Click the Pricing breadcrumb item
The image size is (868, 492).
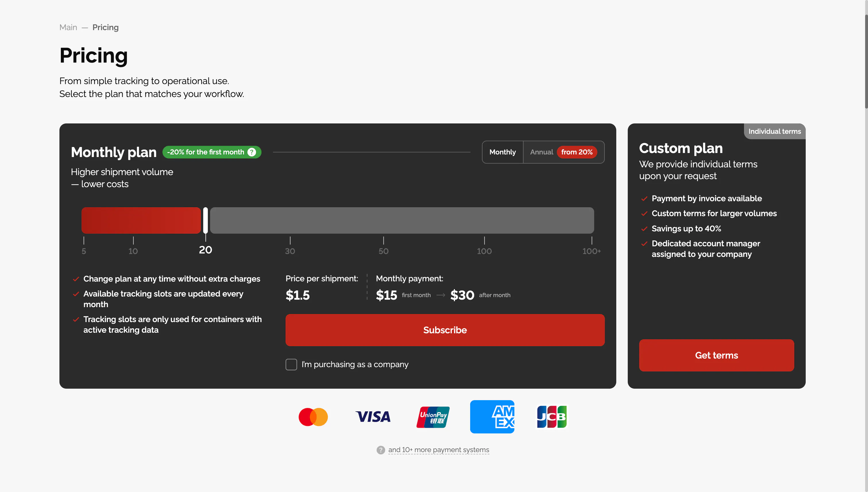pos(105,27)
